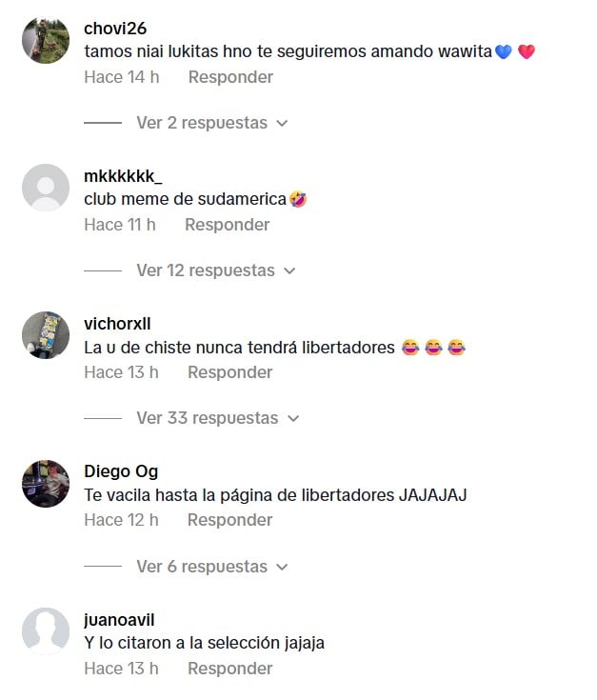
Task: Reply to vichorxll's libertadores comment
Action: click(229, 372)
